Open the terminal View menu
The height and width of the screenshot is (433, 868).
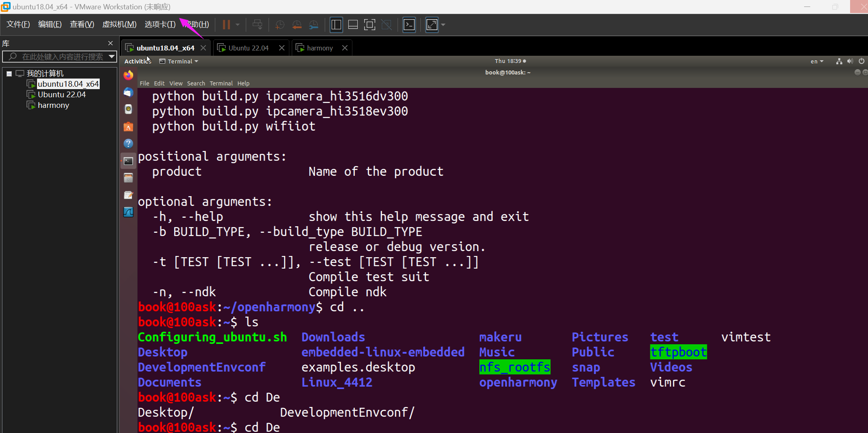pos(176,83)
